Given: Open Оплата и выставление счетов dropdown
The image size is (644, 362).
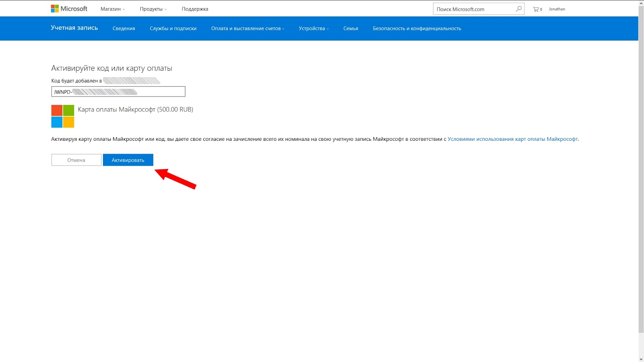Looking at the screenshot, I should pos(248,29).
